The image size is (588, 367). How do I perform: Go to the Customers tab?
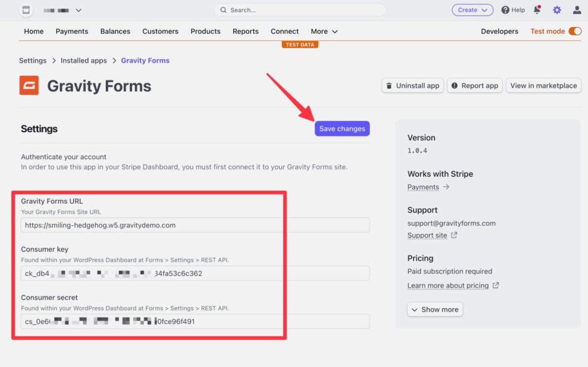(160, 32)
